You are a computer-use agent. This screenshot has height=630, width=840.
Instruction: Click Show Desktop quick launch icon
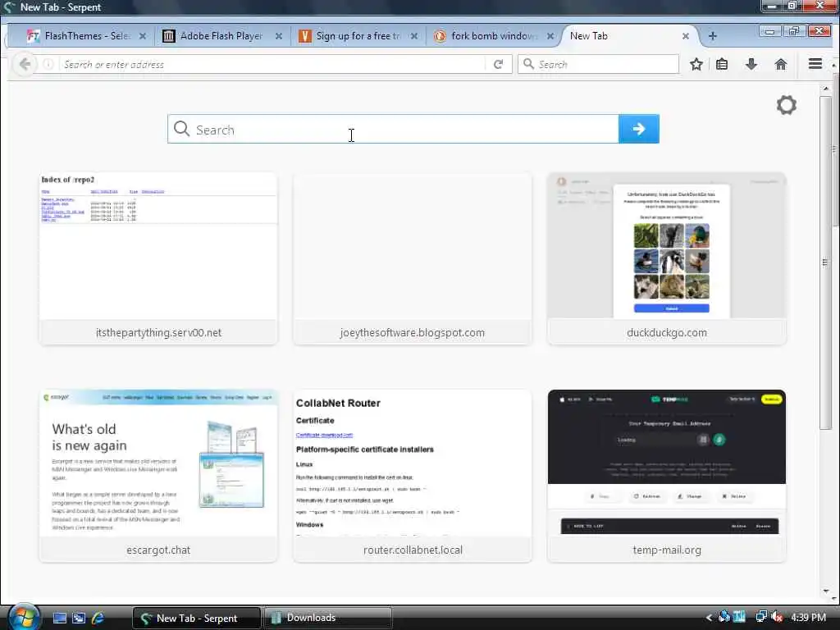tap(59, 618)
